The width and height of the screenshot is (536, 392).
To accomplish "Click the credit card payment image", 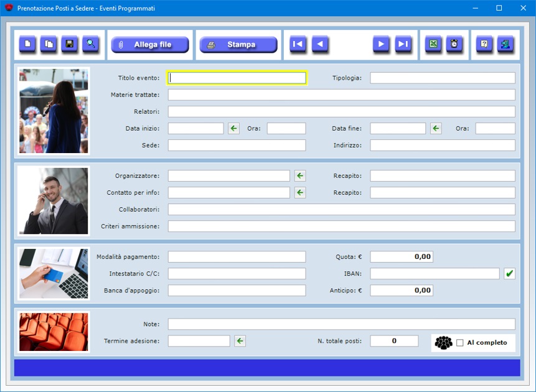I will 54,273.
